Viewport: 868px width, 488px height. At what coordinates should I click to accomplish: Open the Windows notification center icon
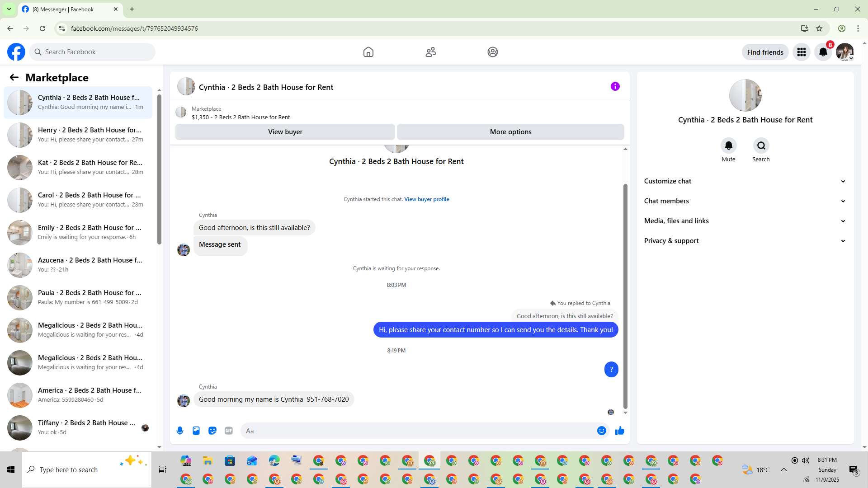tap(854, 470)
